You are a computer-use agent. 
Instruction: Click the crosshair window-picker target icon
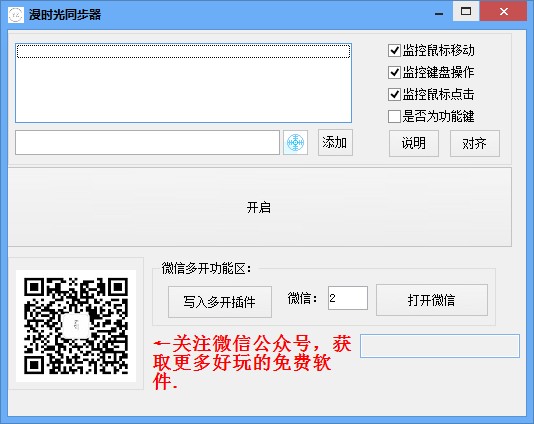click(295, 142)
